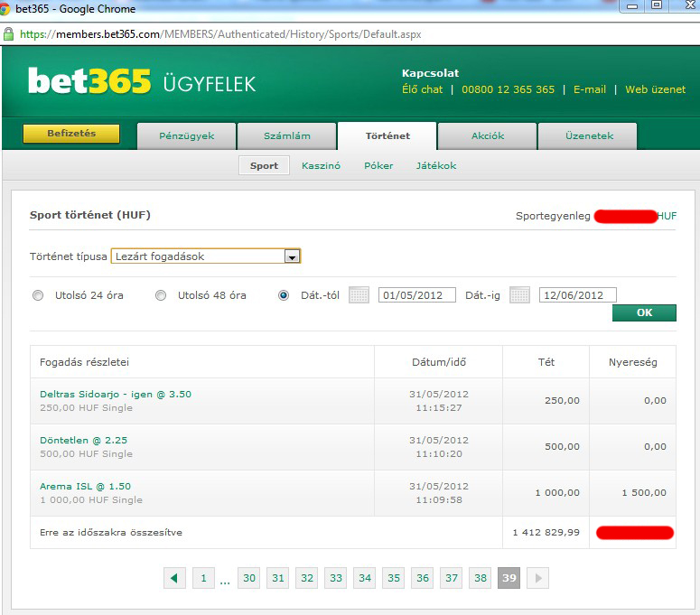700x615 pixels.
Task: Click the Tét column header
Action: (546, 362)
